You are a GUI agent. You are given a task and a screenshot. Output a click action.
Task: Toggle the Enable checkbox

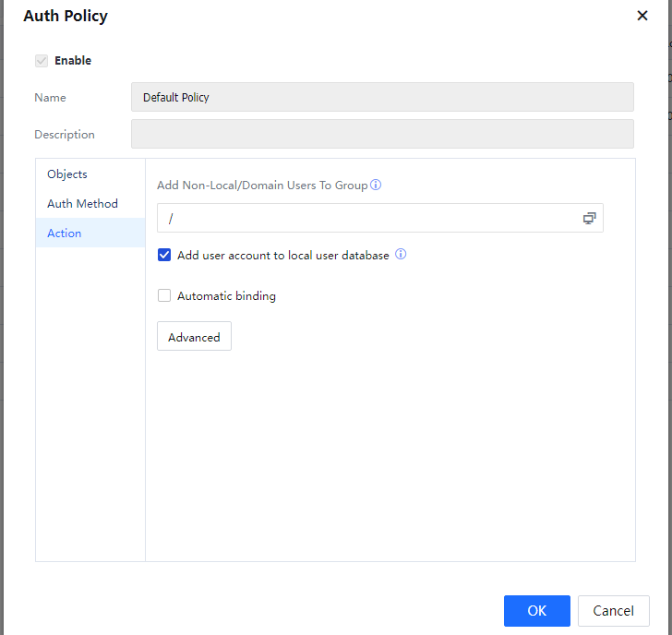[x=41, y=61]
